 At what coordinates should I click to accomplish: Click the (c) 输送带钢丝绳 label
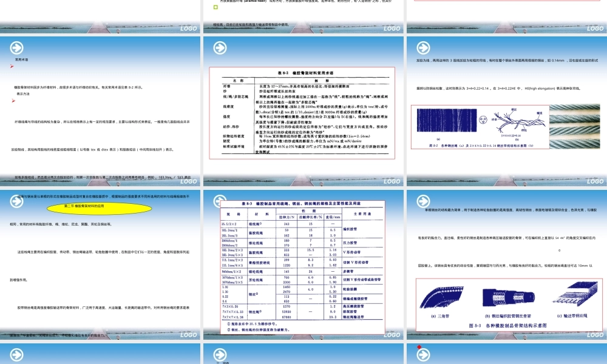pos(572,316)
